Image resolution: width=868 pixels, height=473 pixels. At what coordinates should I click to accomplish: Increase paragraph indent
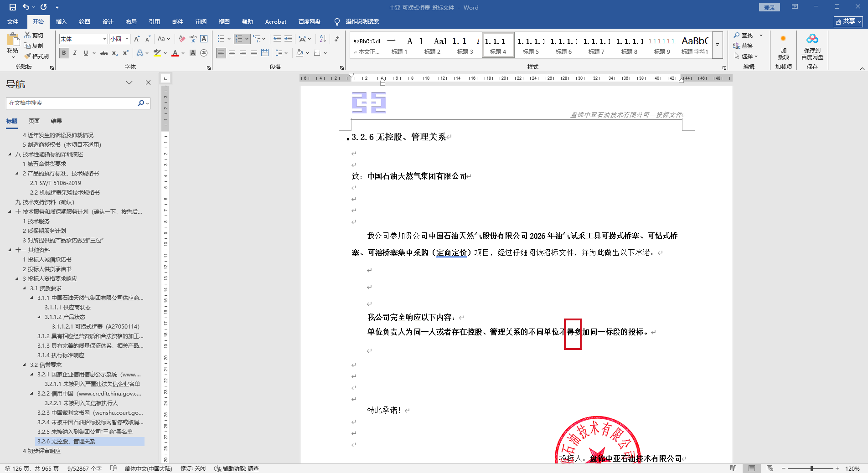coord(288,39)
